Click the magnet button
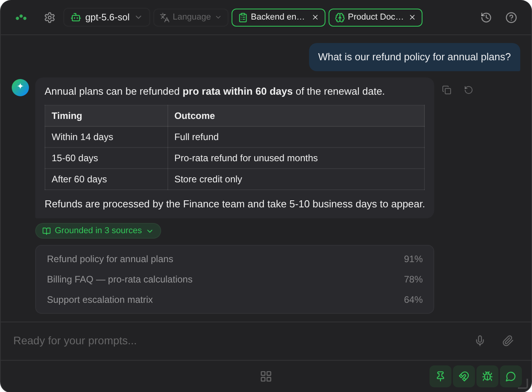The height and width of the screenshot is (392, 532). point(464,376)
